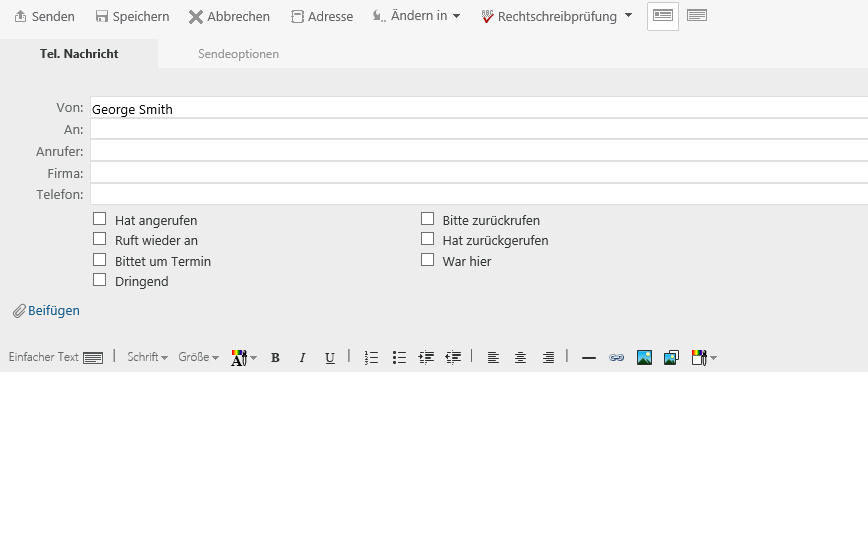Expand the Rechtschreibprüfung options arrow
Screen dimensions: 868x541
[x=628, y=16]
